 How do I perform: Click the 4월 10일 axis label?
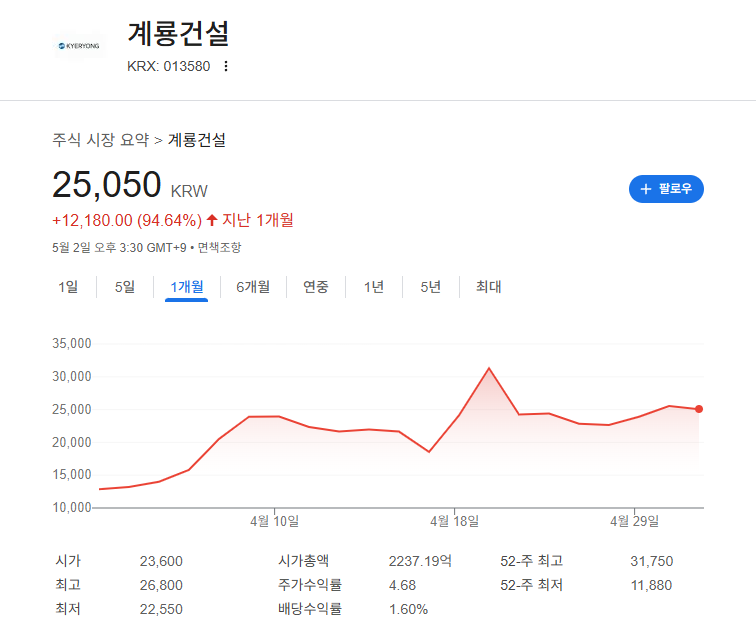274,521
